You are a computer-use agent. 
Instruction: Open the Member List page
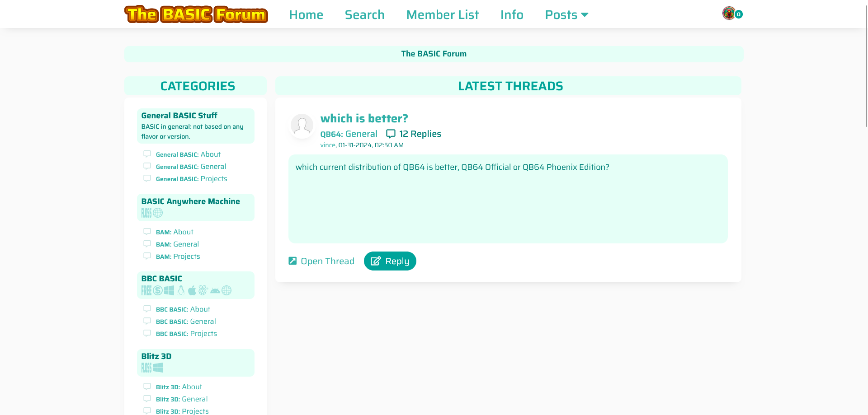tap(443, 15)
